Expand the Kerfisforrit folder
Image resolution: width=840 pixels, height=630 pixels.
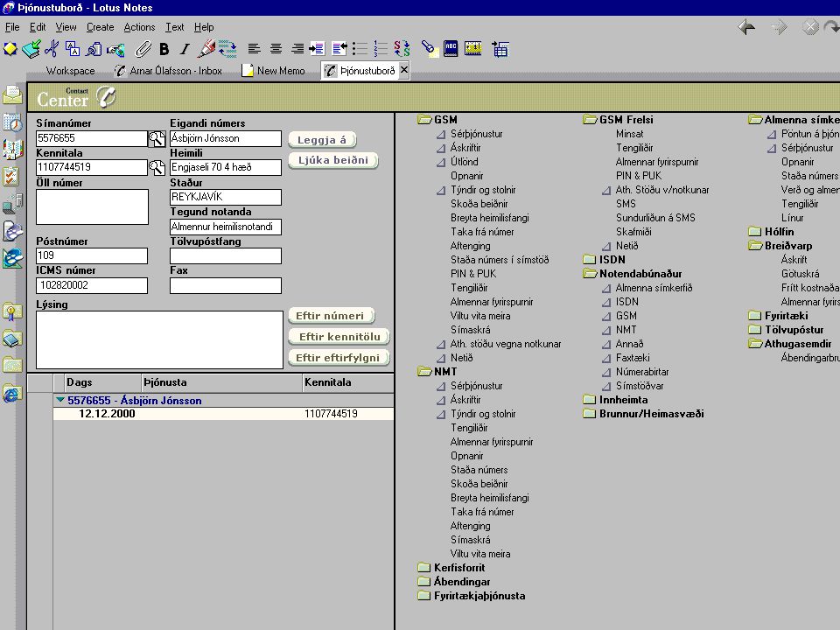pos(423,567)
